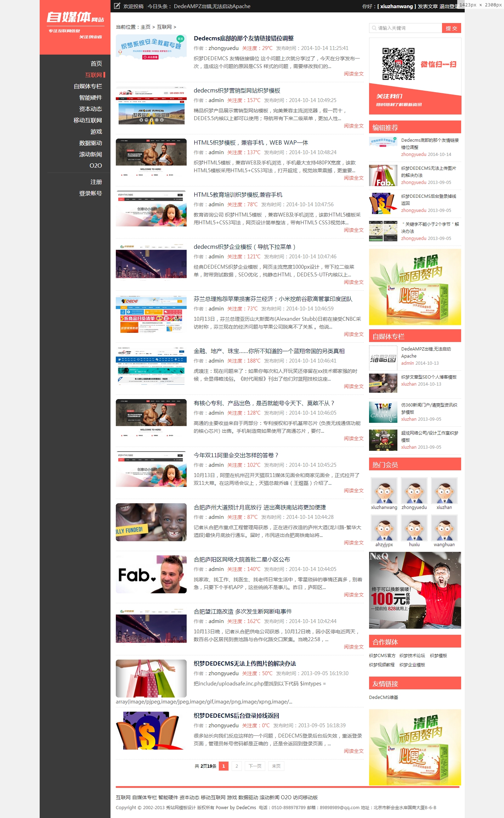Go to page 2 of pagination
Viewport: 504px width, 818px height.
coord(237,766)
